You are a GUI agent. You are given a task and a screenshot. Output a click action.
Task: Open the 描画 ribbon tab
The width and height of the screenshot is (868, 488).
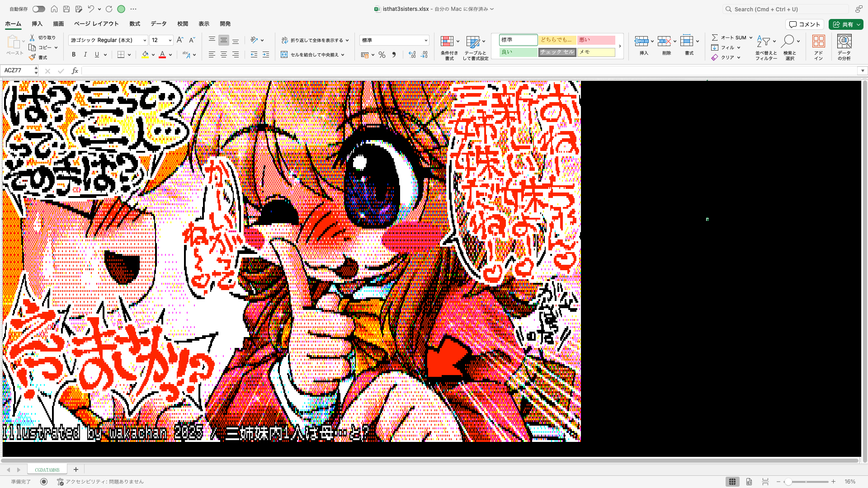click(x=58, y=24)
